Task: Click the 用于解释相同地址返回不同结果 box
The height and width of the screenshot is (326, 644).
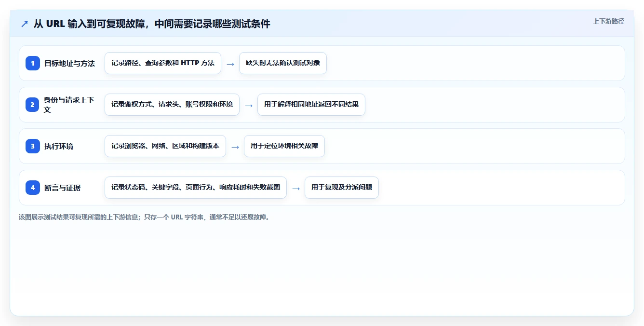Action: 311,105
